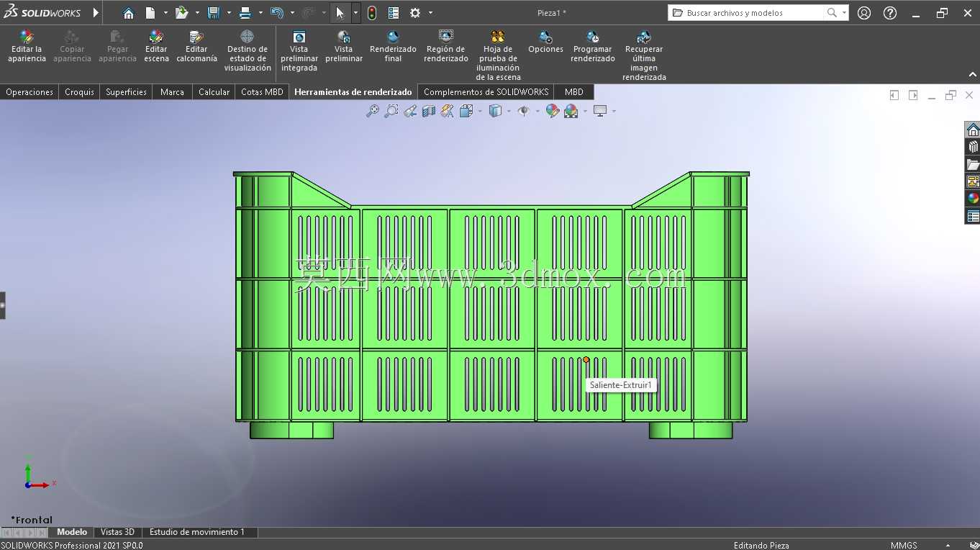Expand the Open file dropdown arrow
The width and height of the screenshot is (980, 550).
[197, 13]
